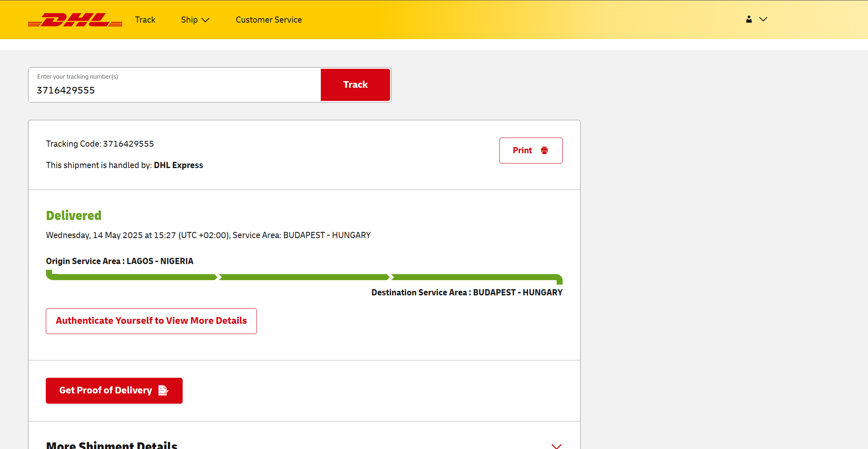Click the delivery date and time line
This screenshot has width=868, height=449.
208,235
